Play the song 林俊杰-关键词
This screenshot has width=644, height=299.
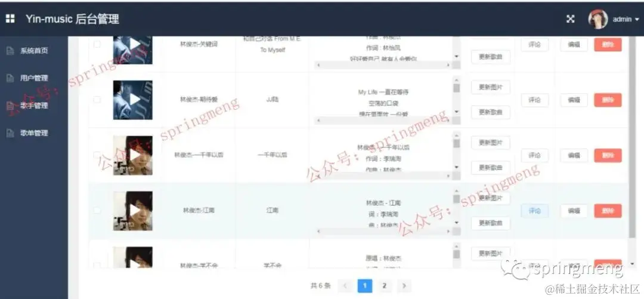pos(135,44)
